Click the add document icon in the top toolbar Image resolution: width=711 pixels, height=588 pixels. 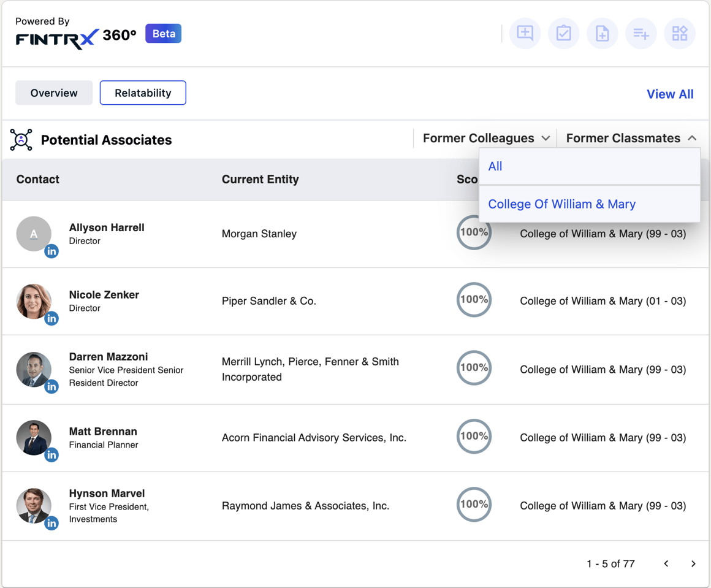point(602,34)
